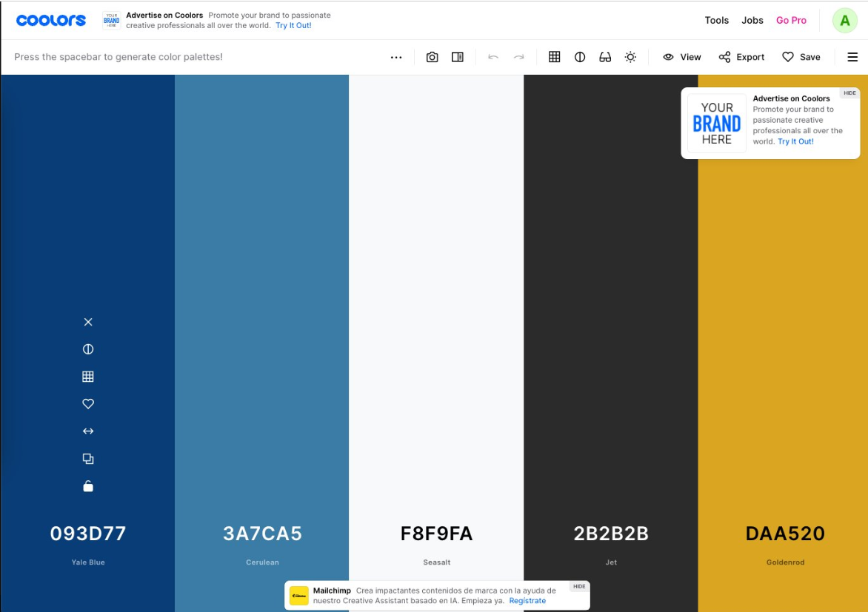The width and height of the screenshot is (868, 612).
Task: Hide the Mailchimp banner
Action: pos(578,585)
